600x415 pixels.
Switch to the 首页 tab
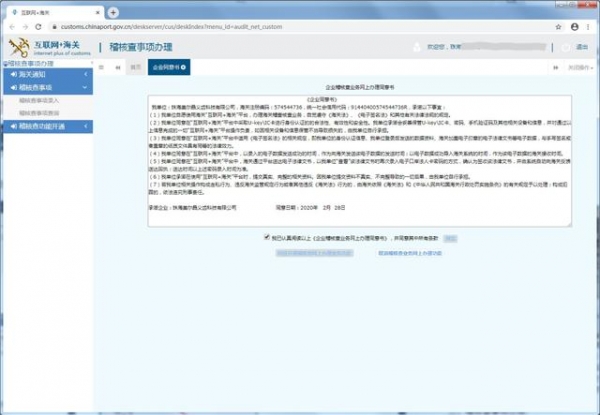pos(135,67)
